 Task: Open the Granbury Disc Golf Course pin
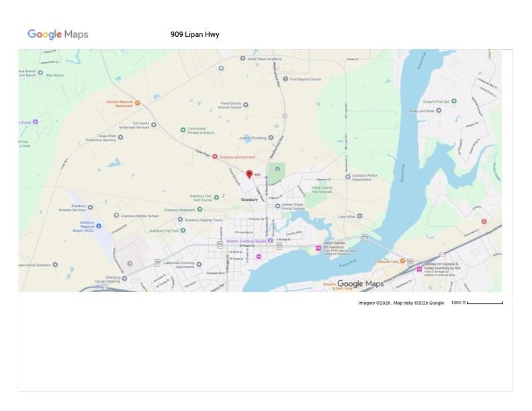click(x=216, y=197)
